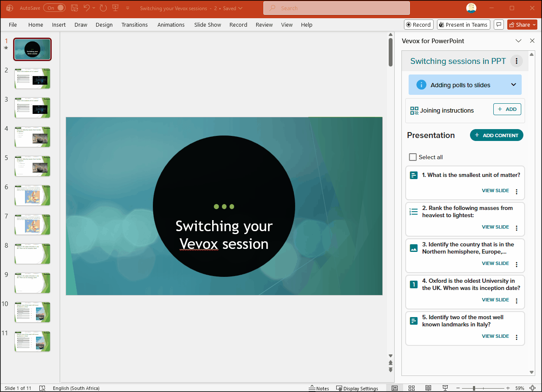Open the View tab
The image size is (542, 392).
click(287, 25)
